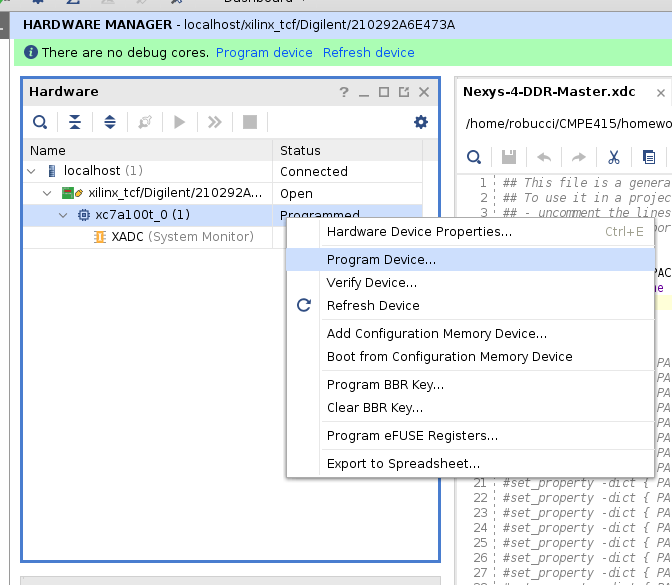Click line 22 in the XDC editor
Screen dimensions: 672x585
[586, 498]
